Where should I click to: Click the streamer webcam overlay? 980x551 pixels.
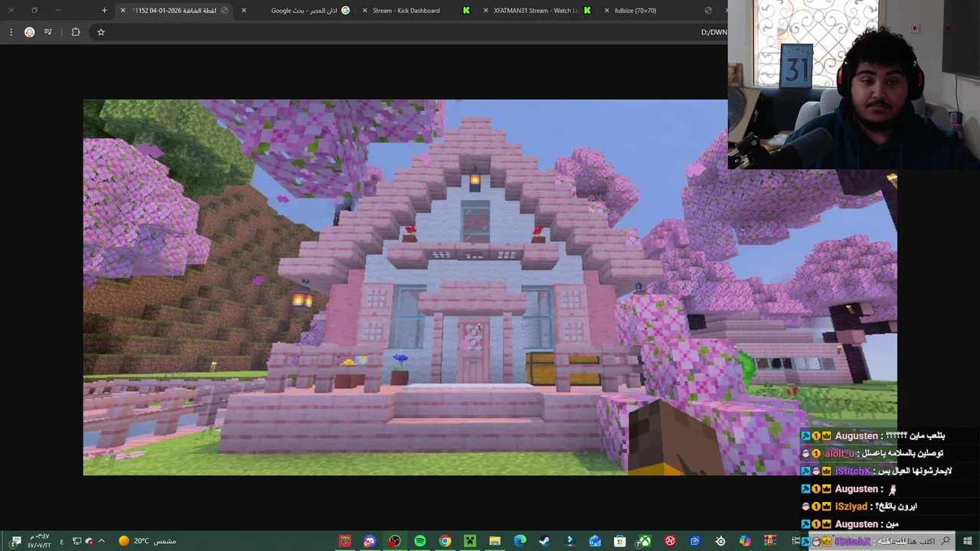pos(854,84)
